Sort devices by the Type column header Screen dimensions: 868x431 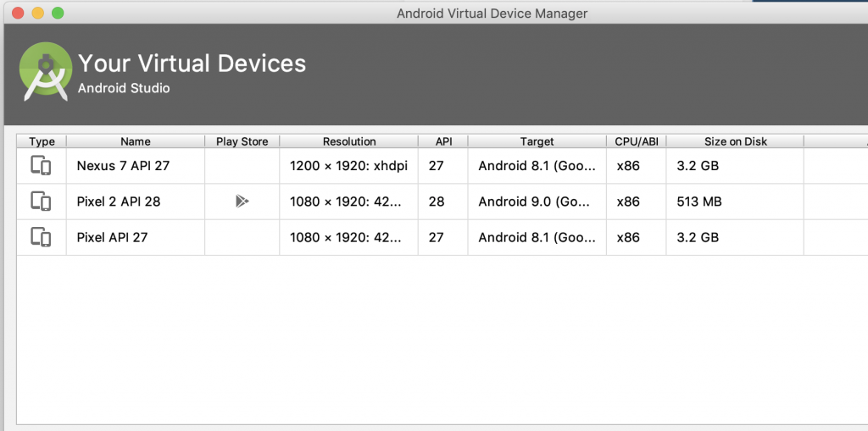[x=42, y=141]
